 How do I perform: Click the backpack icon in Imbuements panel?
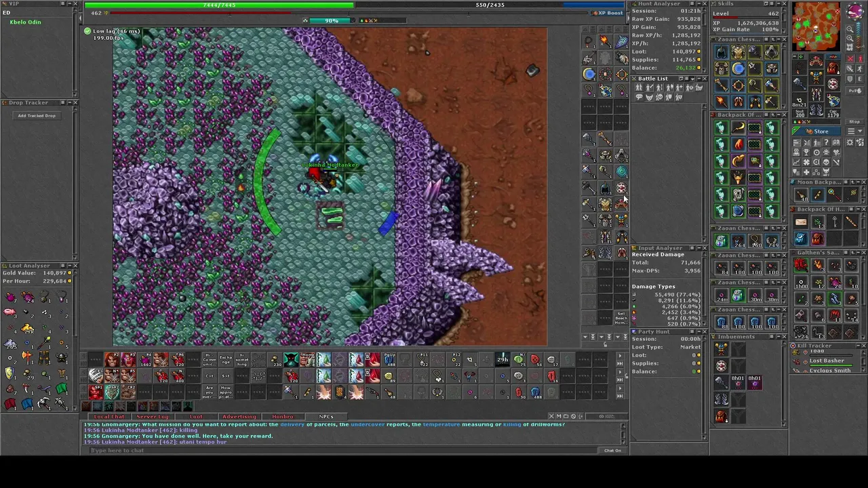point(722,416)
